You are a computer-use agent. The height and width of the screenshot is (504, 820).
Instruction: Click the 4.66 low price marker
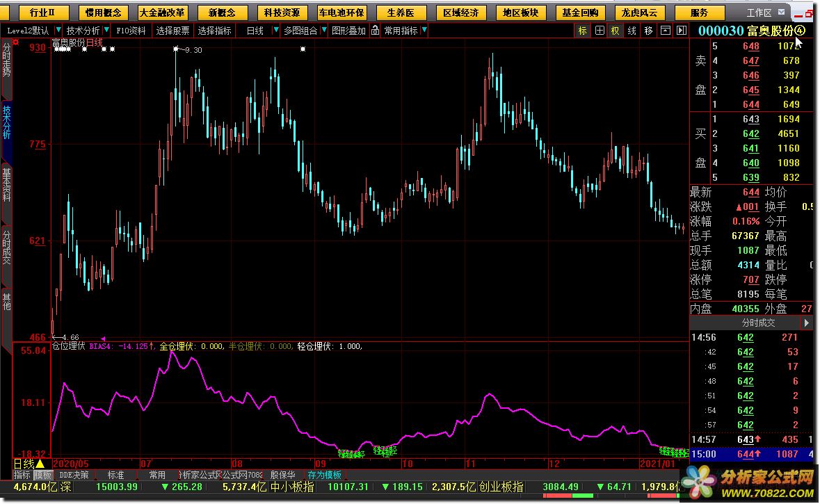point(71,338)
